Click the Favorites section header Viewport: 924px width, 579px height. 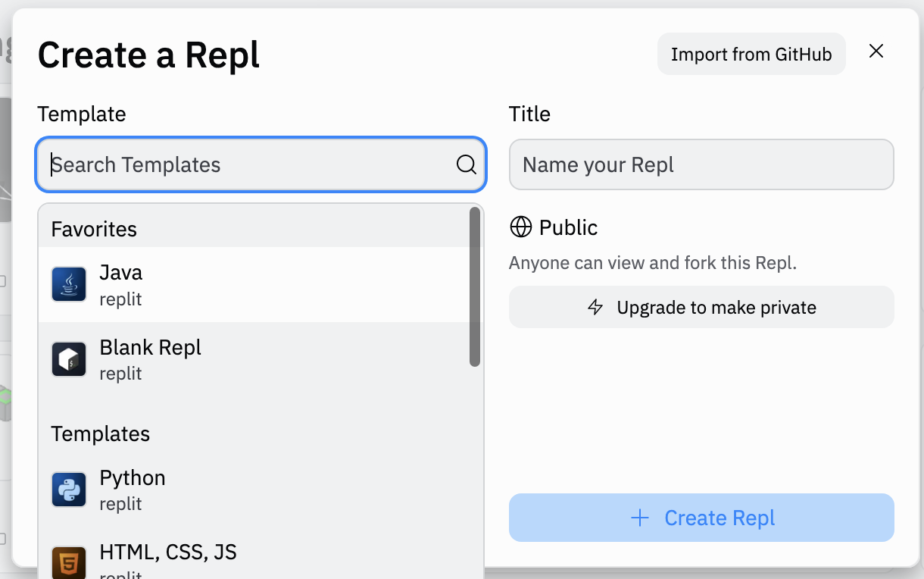pos(94,229)
